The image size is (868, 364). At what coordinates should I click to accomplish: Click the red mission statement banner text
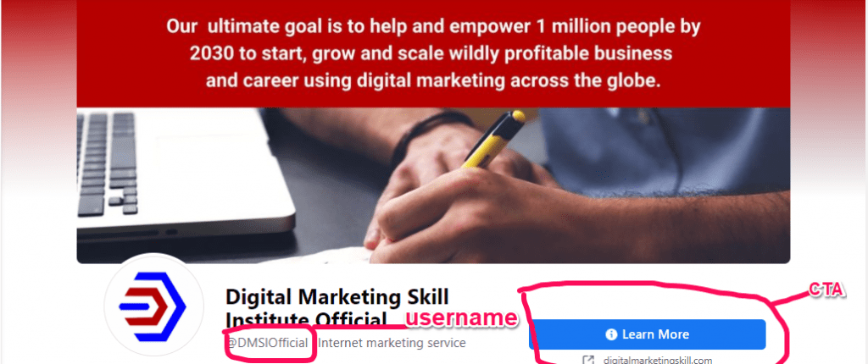(433, 53)
